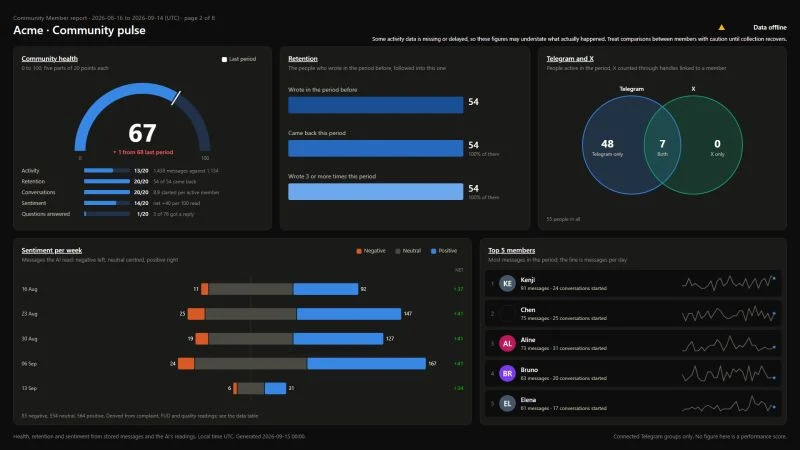This screenshot has width=800, height=450.
Task: Open the Top 5 members heading link
Action: 511,251
